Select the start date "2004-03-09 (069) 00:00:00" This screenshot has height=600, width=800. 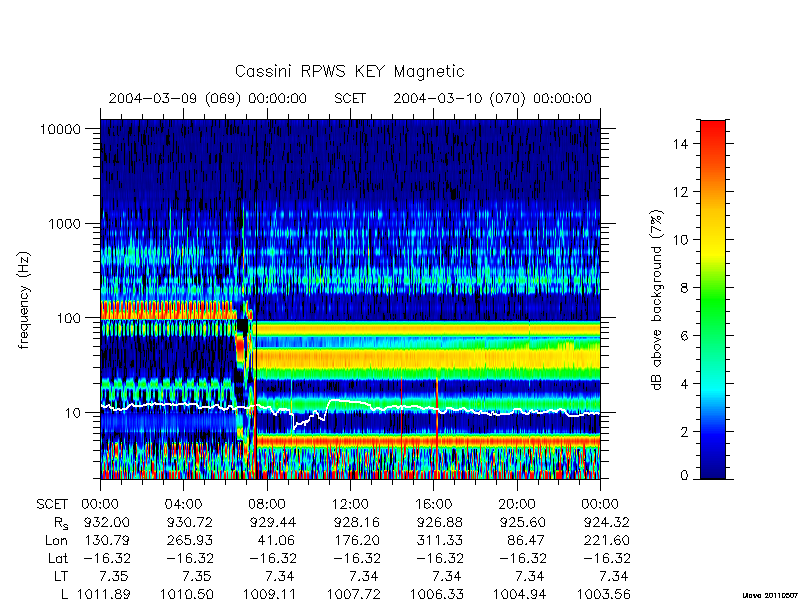pyautogui.click(x=208, y=98)
